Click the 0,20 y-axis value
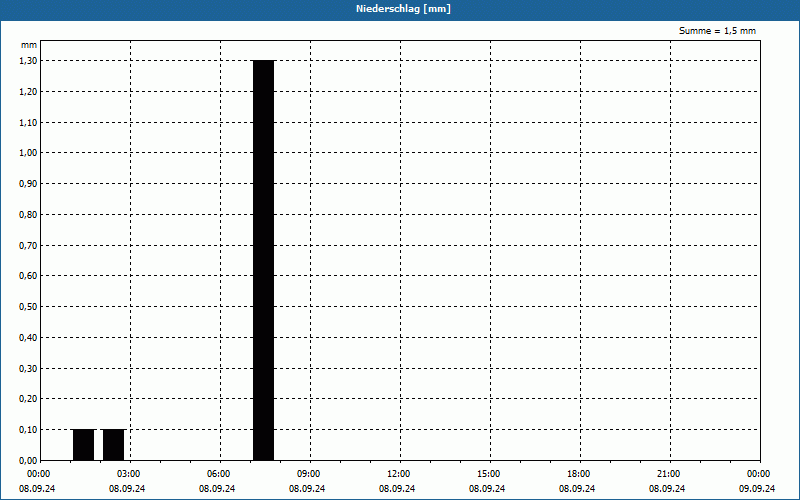 click(28, 399)
